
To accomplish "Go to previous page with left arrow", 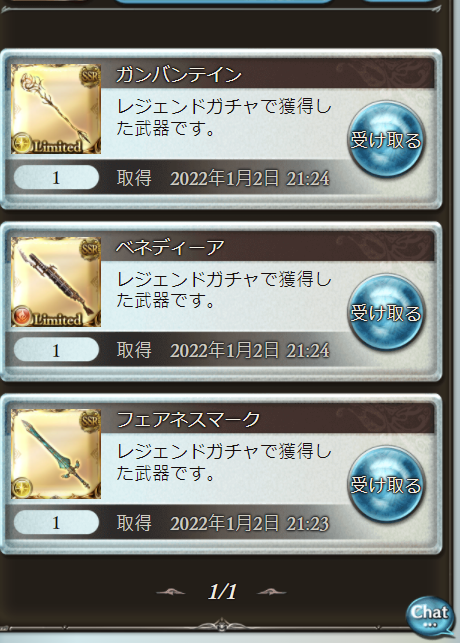I will tap(171, 592).
